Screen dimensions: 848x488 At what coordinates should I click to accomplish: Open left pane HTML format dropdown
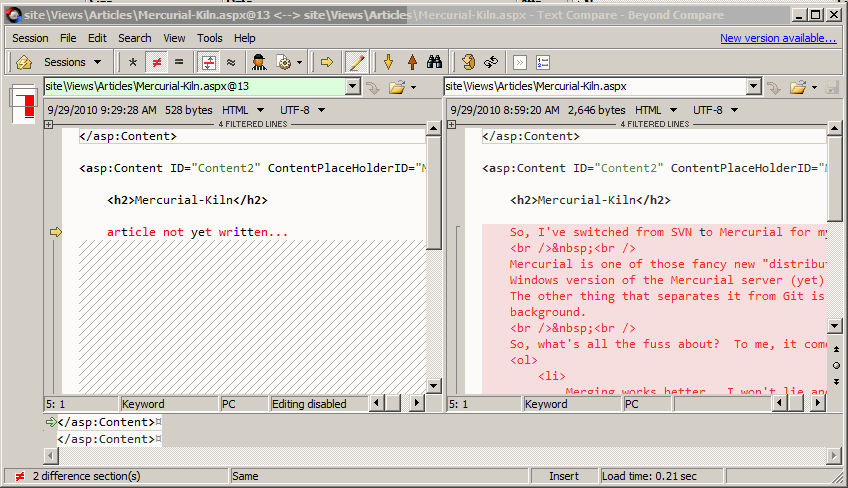[x=243, y=110]
